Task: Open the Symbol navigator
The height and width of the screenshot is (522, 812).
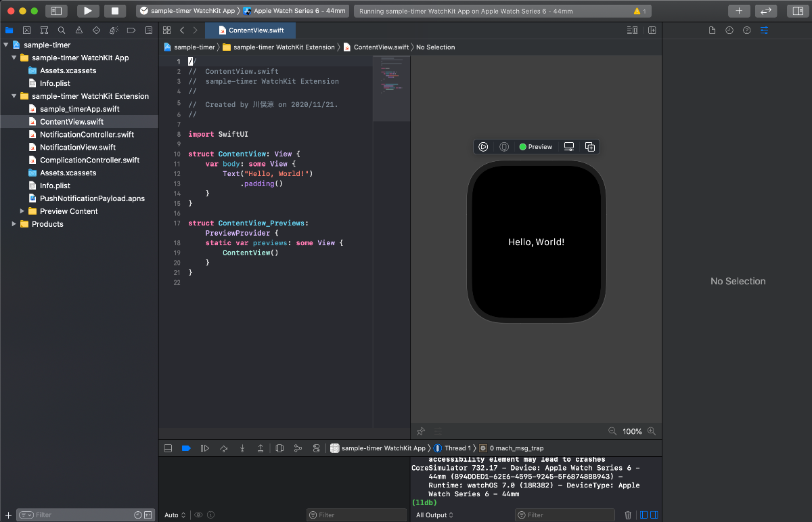Action: click(x=44, y=30)
